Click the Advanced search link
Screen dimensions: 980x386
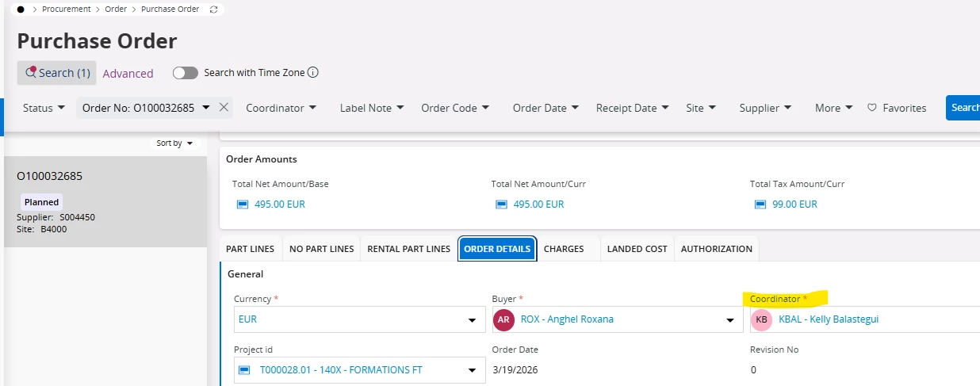coord(128,74)
